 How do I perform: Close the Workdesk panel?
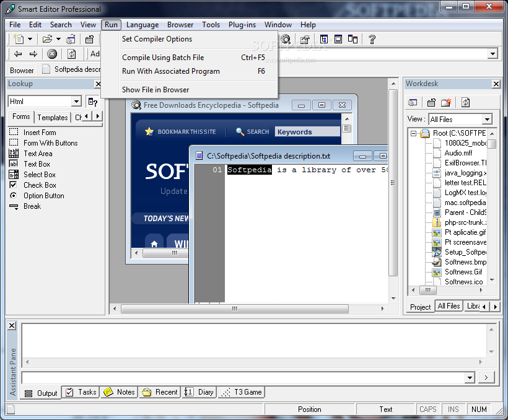pyautogui.click(x=496, y=84)
